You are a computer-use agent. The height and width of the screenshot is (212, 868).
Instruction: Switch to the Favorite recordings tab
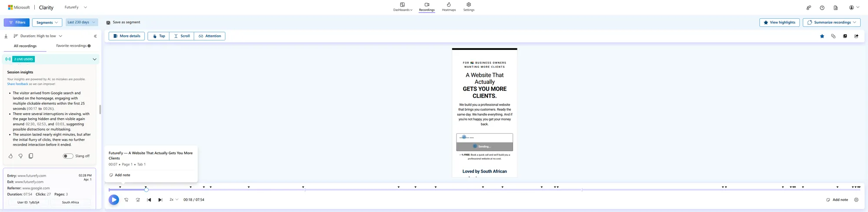click(73, 46)
